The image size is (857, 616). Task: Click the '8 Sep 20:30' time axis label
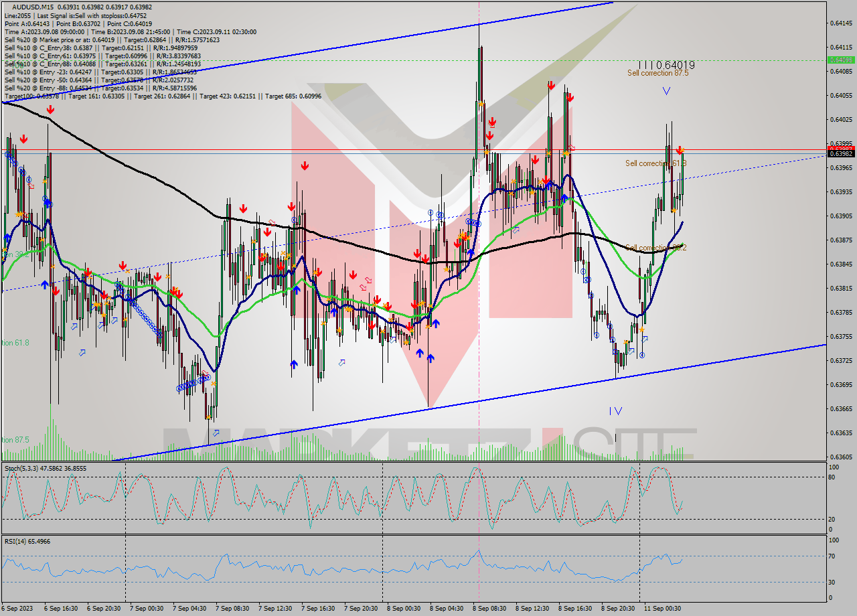[618, 609]
